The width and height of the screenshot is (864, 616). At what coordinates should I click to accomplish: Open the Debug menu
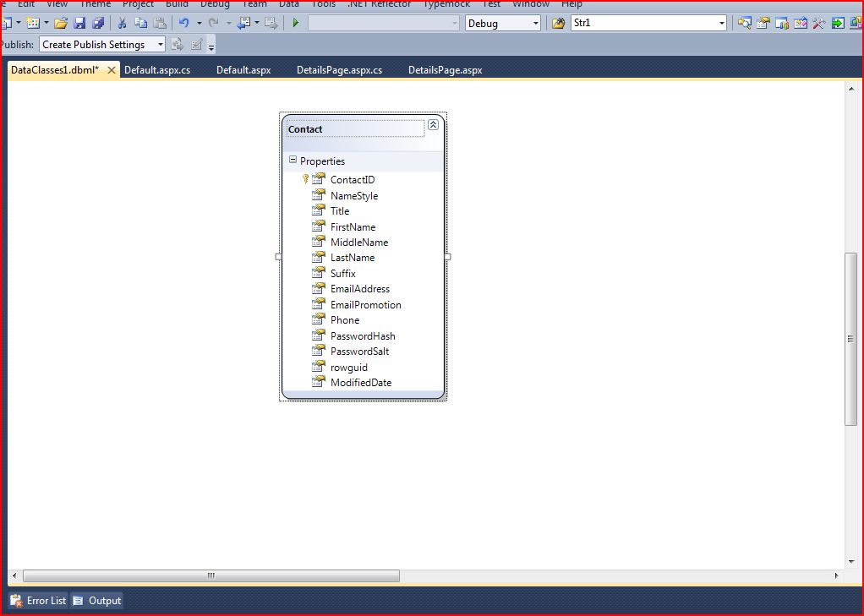coord(214,4)
